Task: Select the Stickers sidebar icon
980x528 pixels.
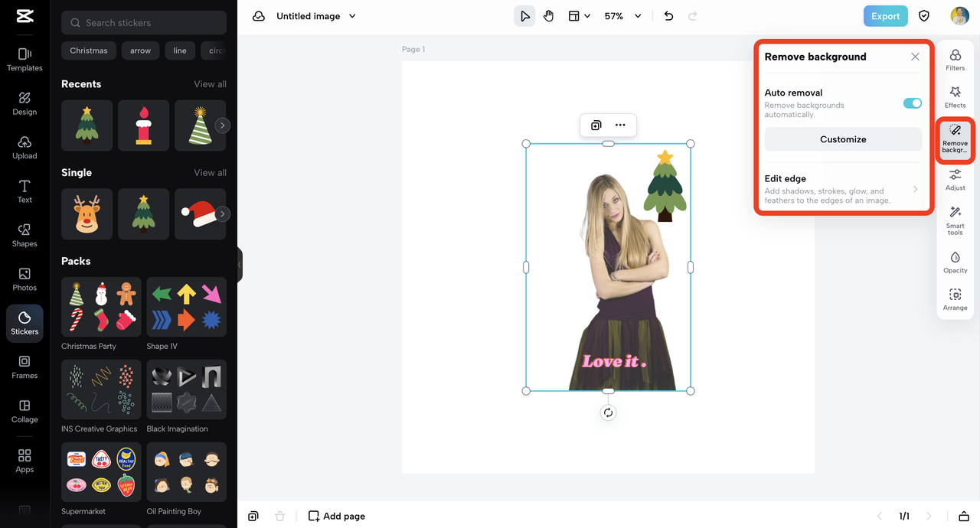Action: tap(24, 323)
